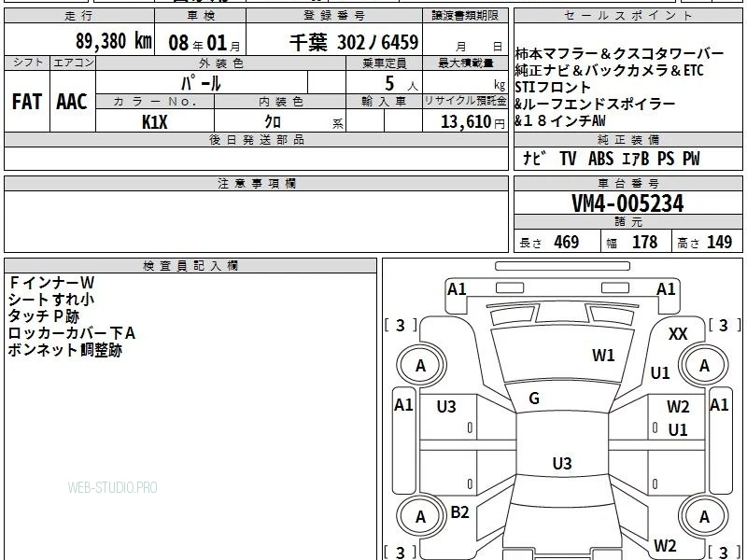Select the 13,610円 recycle deposit amount
Viewport: 747px width, 560px height.
472,122
